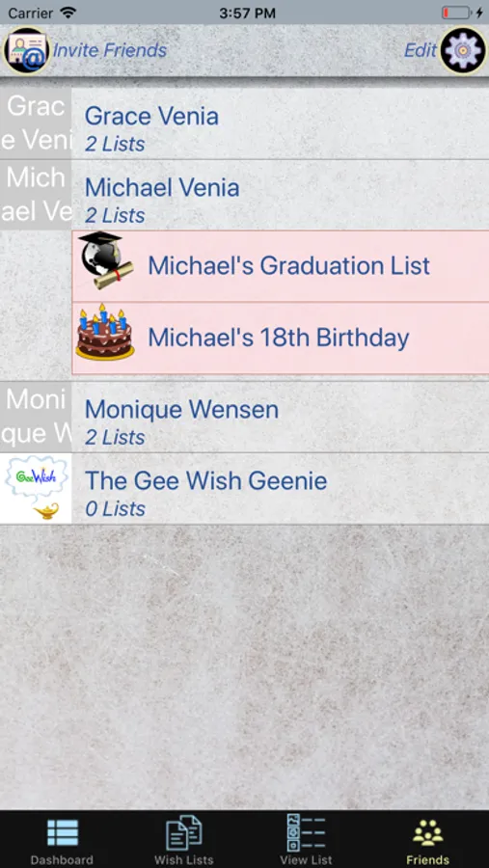Expand Grace Venia's lists
The image size is (489, 868).
point(244,123)
